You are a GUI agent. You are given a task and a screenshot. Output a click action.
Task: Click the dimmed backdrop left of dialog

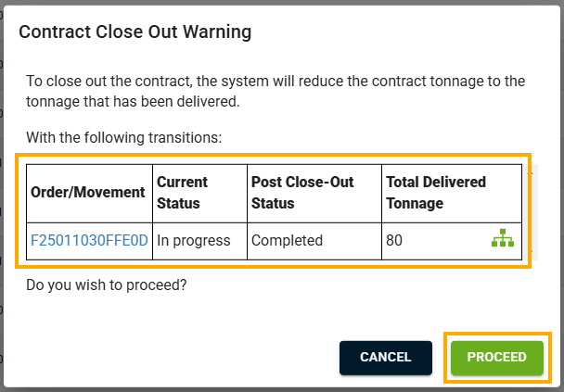[2, 196]
